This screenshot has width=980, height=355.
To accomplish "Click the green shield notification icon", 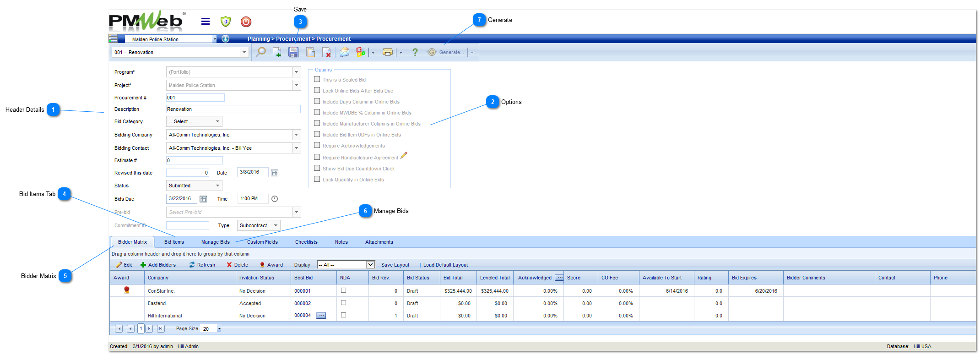I will (226, 22).
